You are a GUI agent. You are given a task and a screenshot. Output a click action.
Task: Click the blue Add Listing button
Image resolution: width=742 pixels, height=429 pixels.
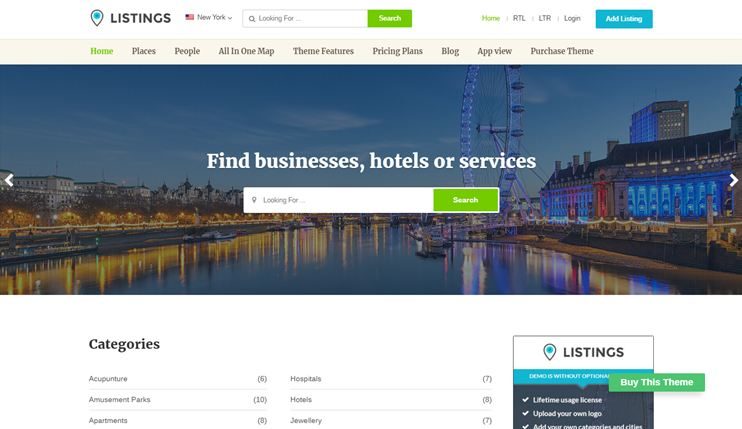point(624,19)
